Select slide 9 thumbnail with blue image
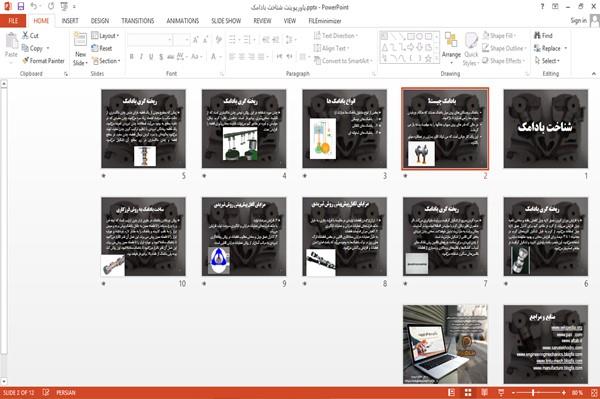This screenshot has height=399, width=600. click(244, 236)
